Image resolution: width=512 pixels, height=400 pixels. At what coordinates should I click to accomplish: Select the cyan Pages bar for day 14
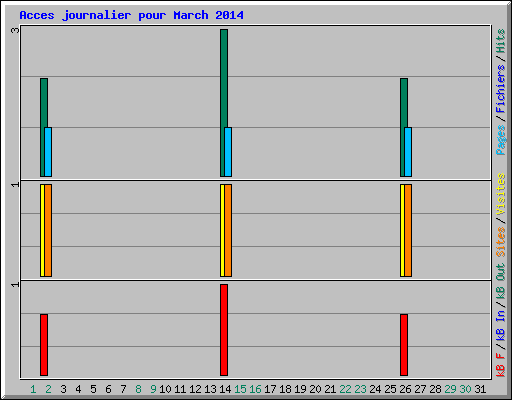(x=228, y=152)
